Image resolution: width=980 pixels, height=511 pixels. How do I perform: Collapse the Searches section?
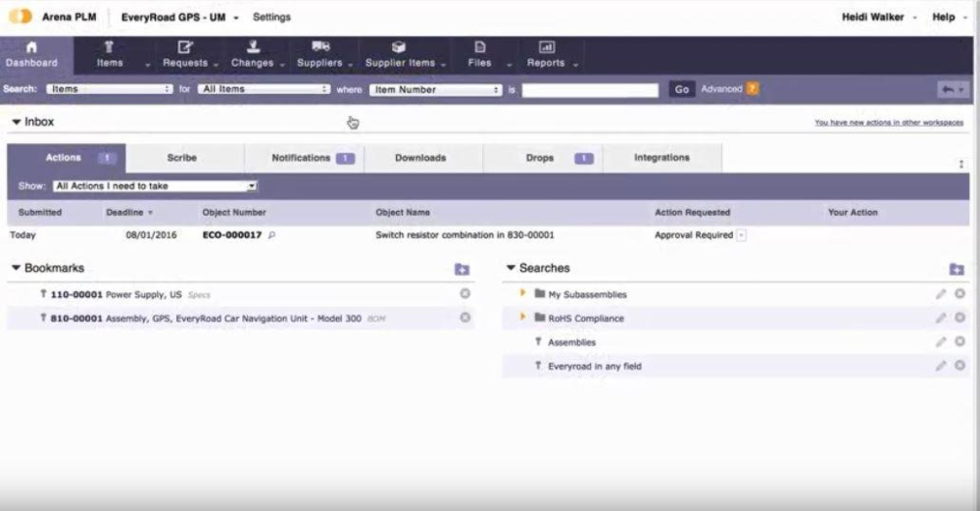[511, 268]
